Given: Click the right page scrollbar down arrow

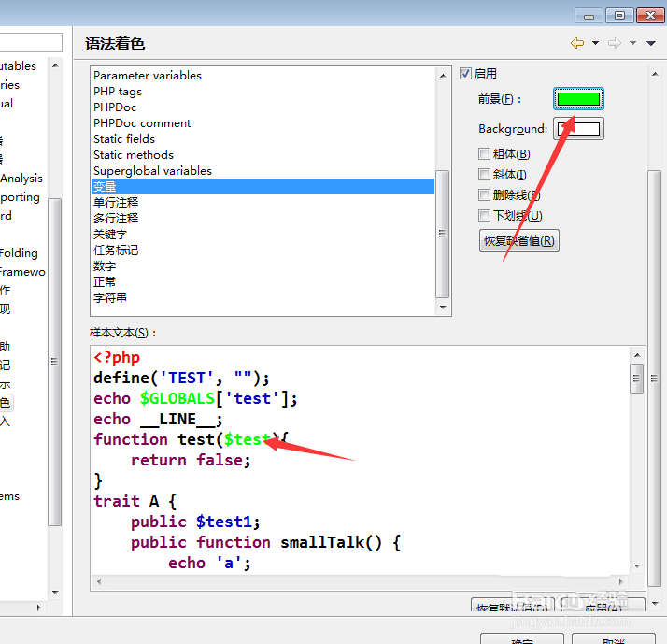Looking at the screenshot, I should [654, 603].
